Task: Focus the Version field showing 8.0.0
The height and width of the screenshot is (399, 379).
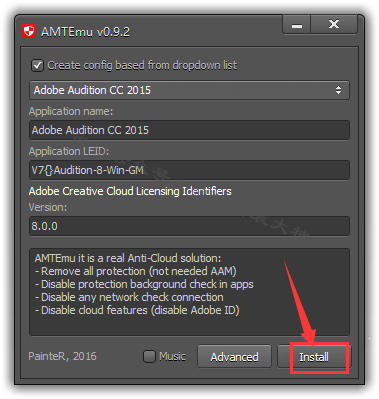Action: pos(189,226)
